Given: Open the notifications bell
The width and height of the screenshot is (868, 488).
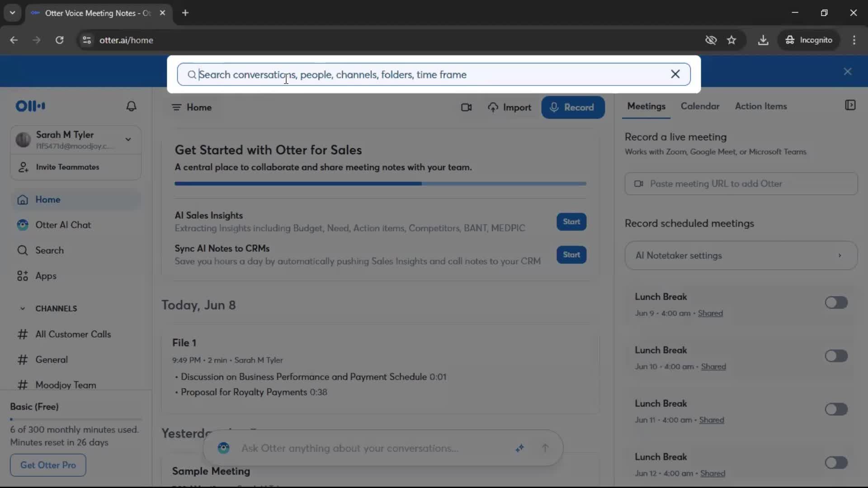Looking at the screenshot, I should click(x=131, y=106).
